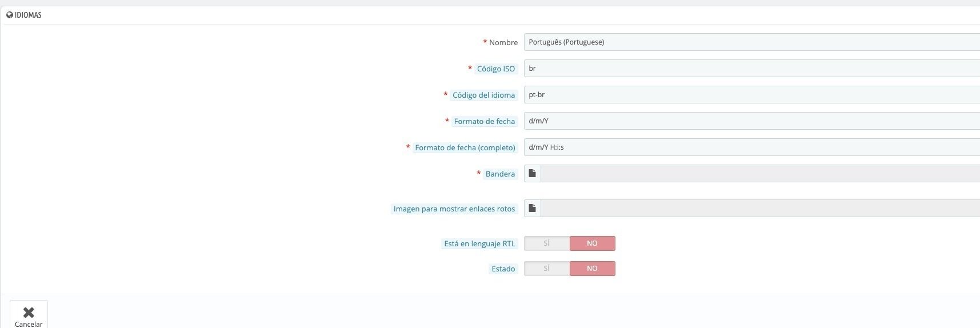Click the Código ISO label help
The height and width of the screenshot is (328, 980).
click(496, 69)
